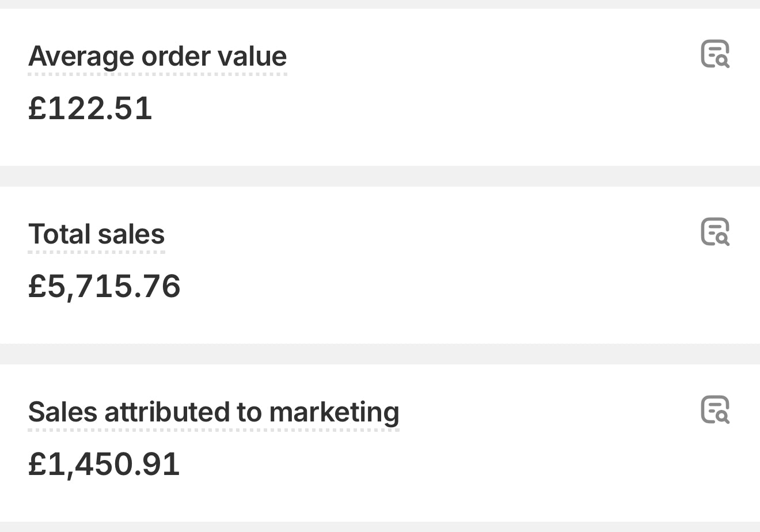View report icon for Sales attributed to marketing

pyautogui.click(x=715, y=410)
